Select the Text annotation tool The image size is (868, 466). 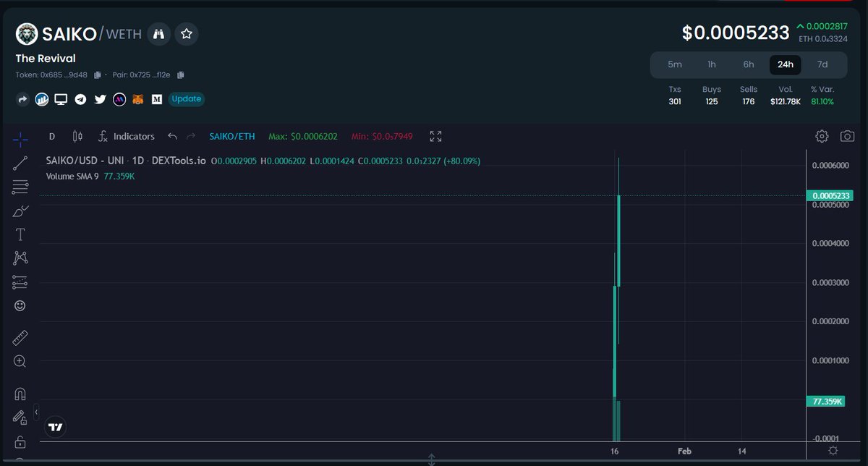(20, 234)
